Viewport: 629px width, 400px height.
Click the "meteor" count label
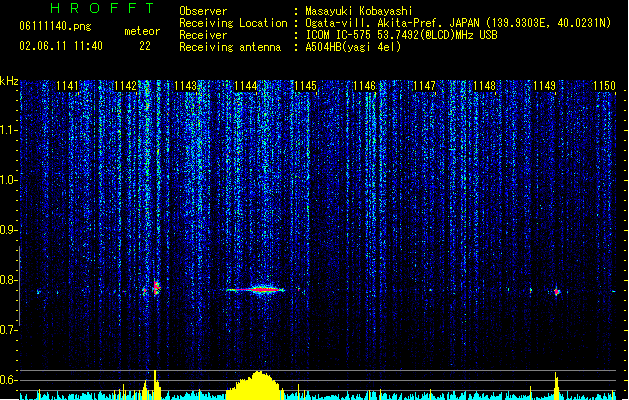[x=142, y=31]
